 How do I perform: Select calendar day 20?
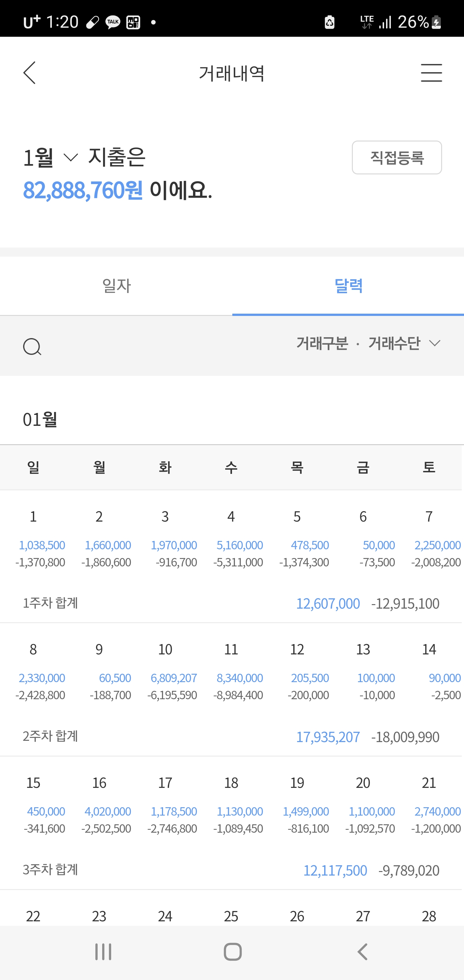pos(363,783)
